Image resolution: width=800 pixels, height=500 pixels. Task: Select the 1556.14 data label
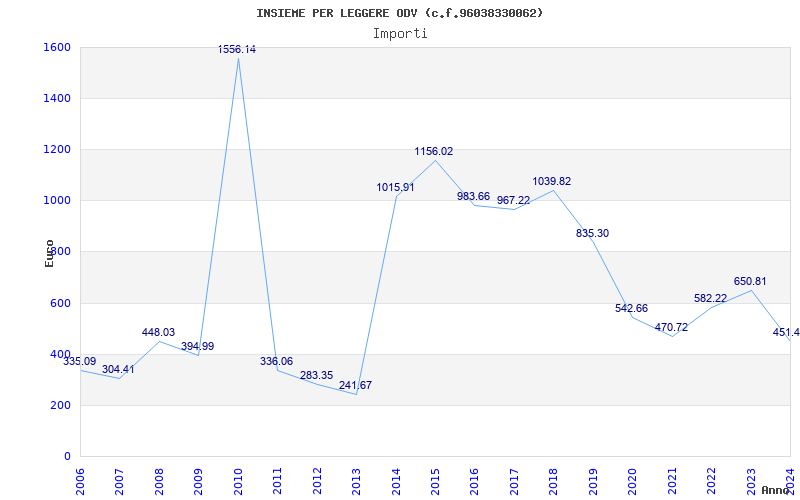(237, 49)
